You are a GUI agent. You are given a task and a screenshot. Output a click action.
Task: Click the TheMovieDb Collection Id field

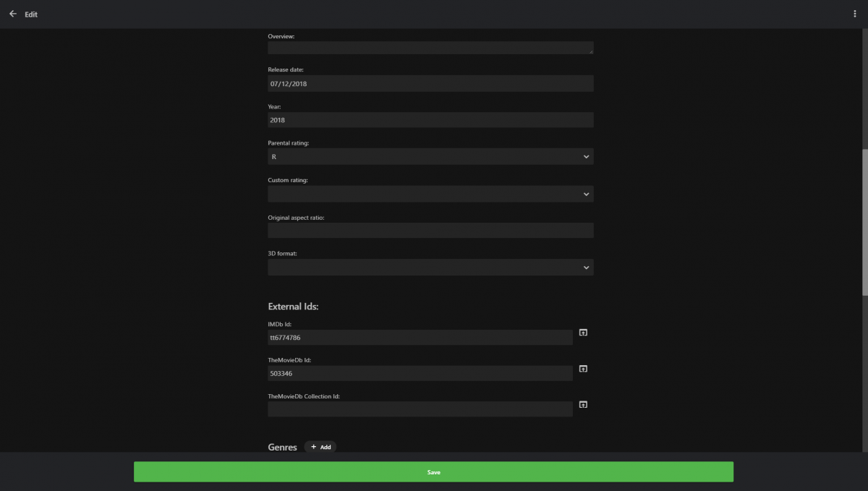[x=420, y=409]
